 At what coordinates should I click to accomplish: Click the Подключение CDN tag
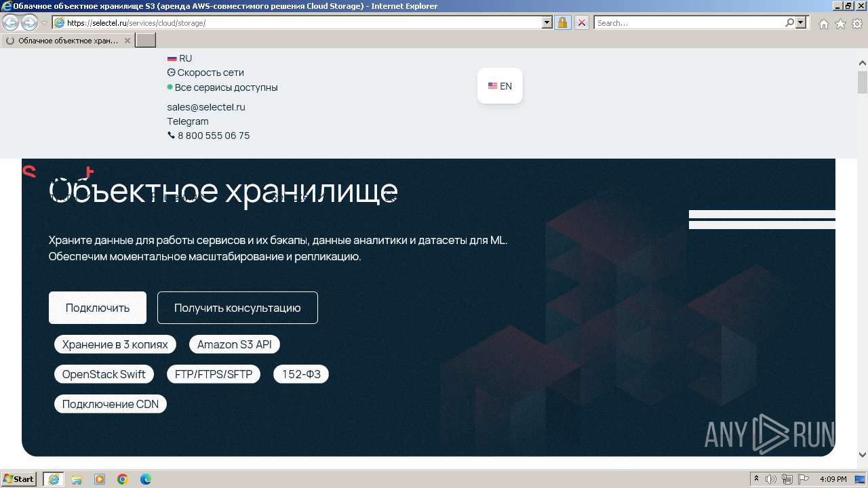(111, 404)
